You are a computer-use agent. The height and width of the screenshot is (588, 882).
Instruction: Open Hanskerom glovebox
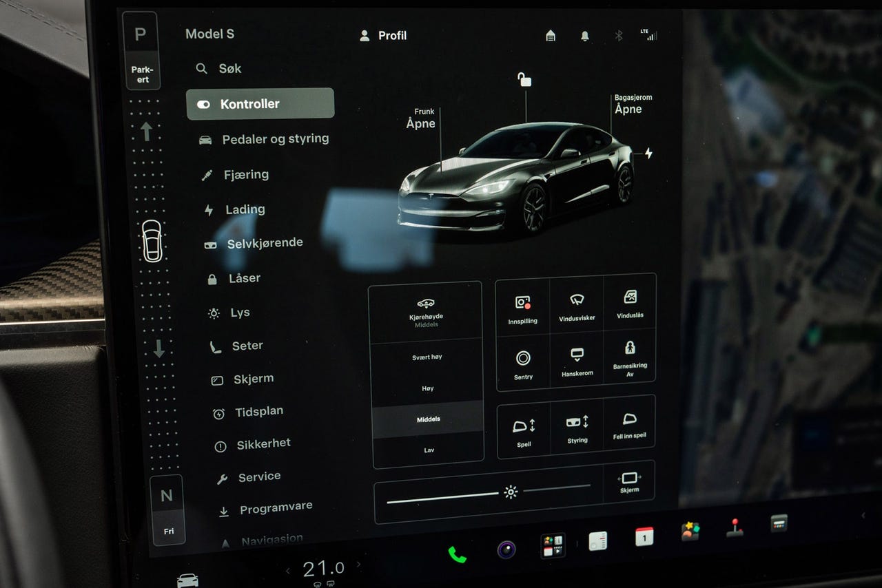point(577,361)
